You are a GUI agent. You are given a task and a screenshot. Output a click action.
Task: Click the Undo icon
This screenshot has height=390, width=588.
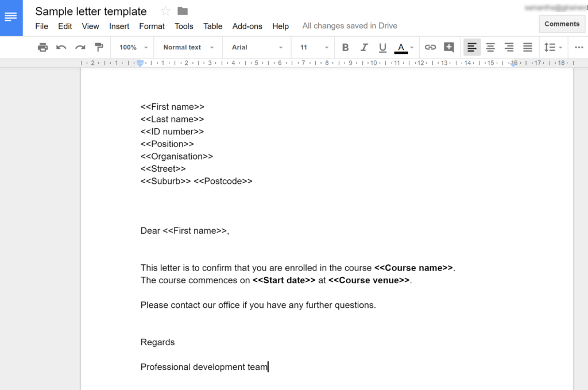(61, 47)
